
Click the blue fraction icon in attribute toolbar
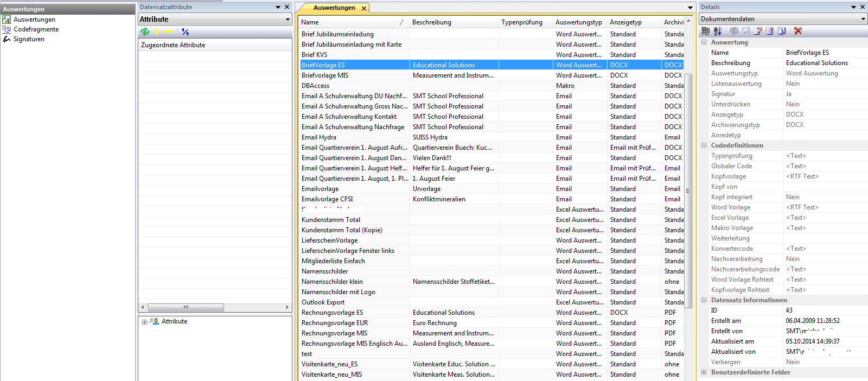[x=185, y=32]
